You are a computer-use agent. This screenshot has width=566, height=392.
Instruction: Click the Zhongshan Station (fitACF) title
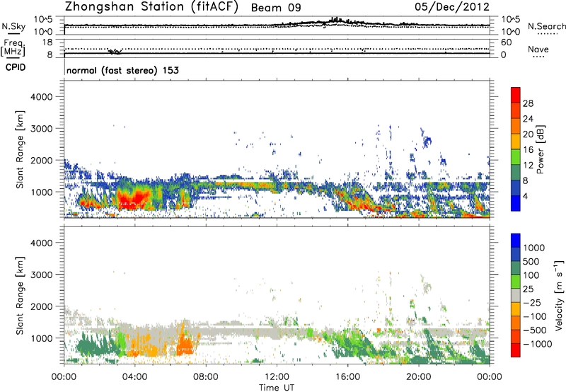coord(151,7)
